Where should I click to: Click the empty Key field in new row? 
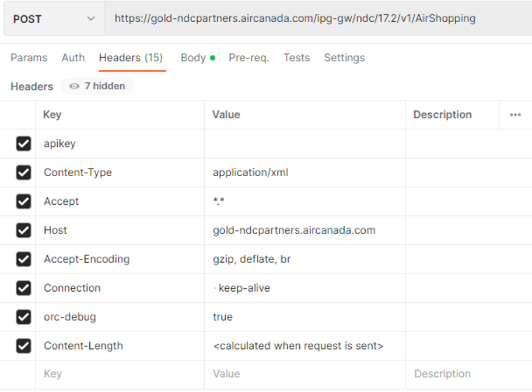pyautogui.click(x=120, y=374)
